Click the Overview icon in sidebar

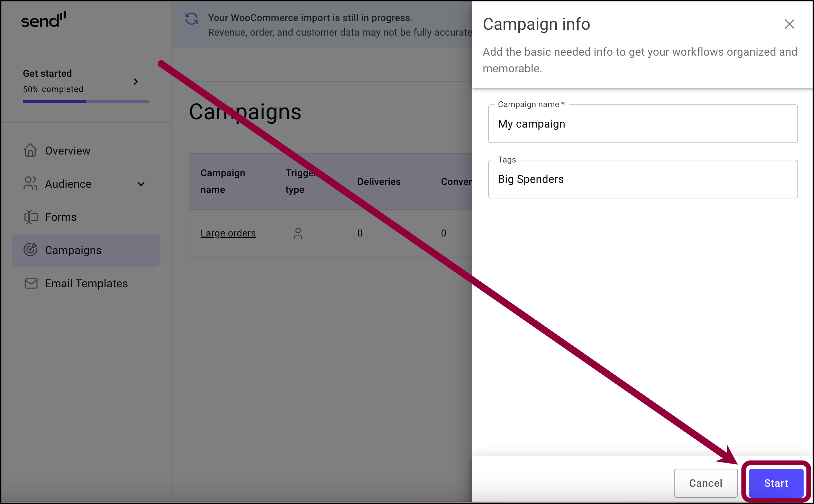30,150
